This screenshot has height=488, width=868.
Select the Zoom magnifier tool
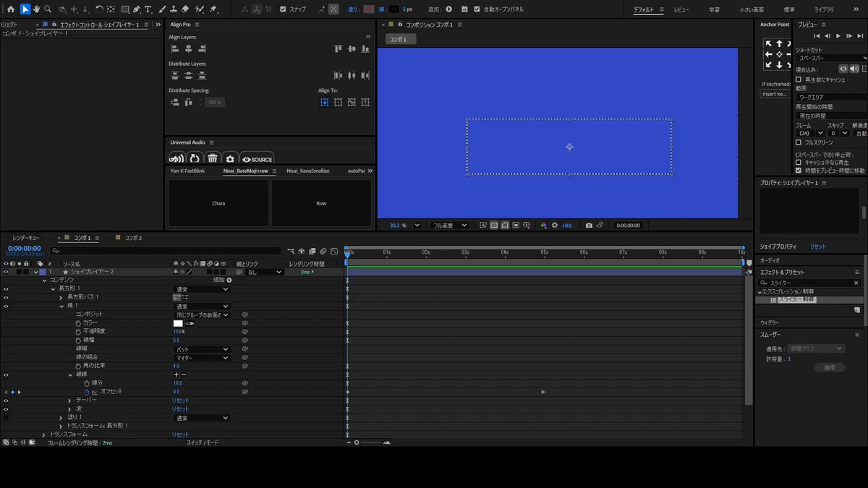[x=48, y=9]
